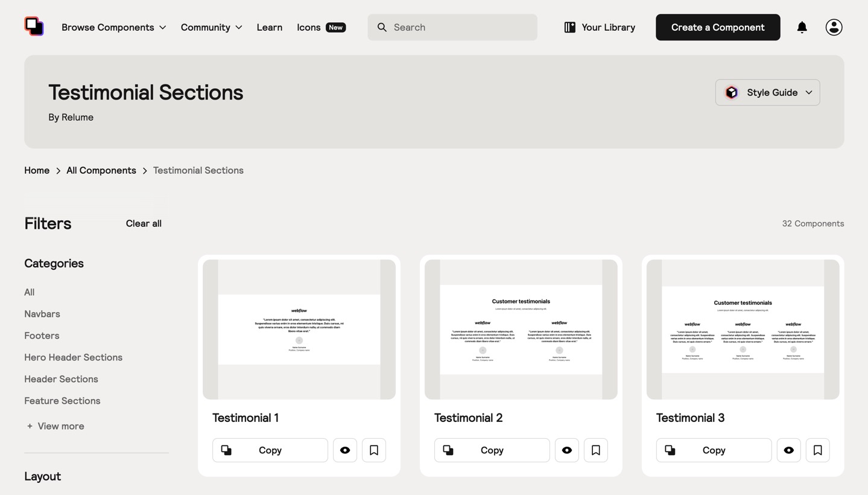Image resolution: width=868 pixels, height=495 pixels.
Task: Click the Testimonial 3 title
Action: 691,418
